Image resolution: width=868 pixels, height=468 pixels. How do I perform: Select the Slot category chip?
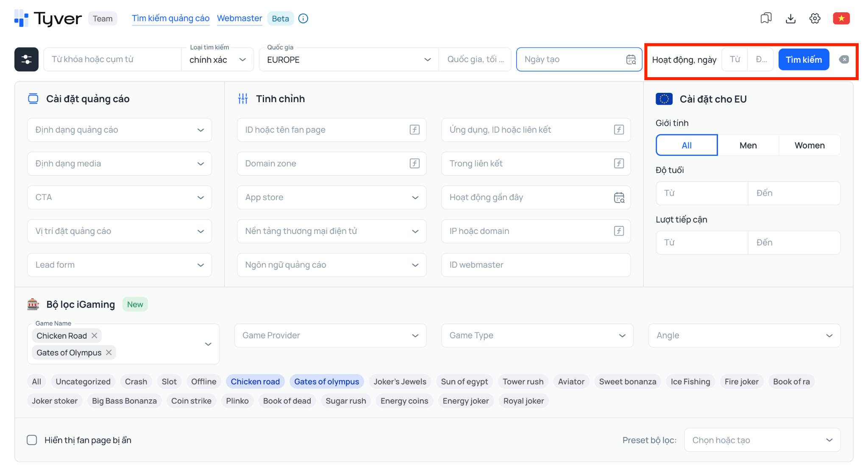tap(169, 382)
